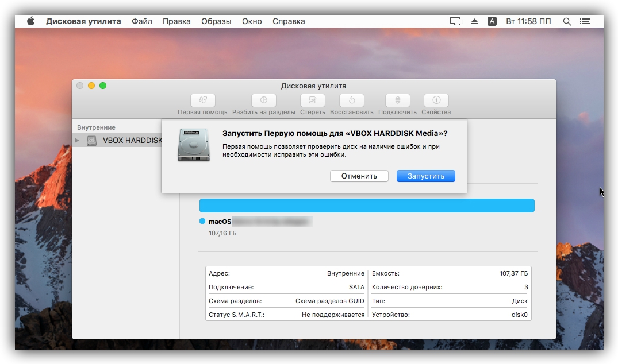The width and height of the screenshot is (618, 364).
Task: Click the eject icon in menu bar
Action: (x=474, y=21)
